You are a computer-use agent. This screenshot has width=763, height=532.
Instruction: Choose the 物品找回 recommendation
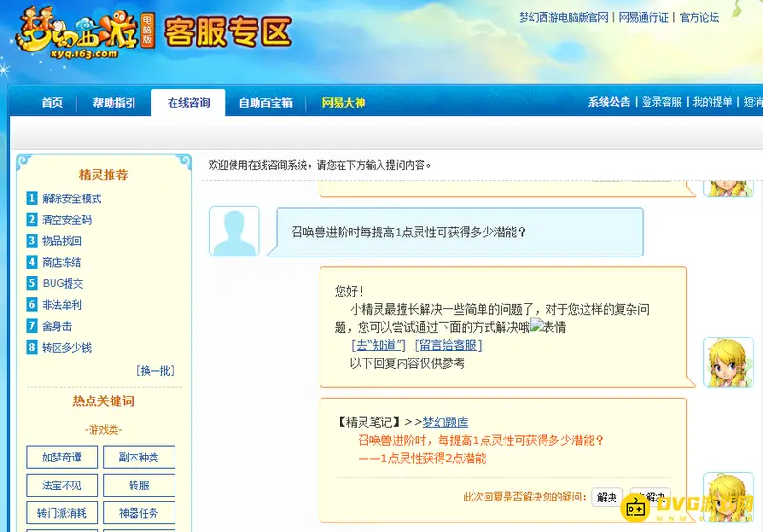(x=62, y=240)
